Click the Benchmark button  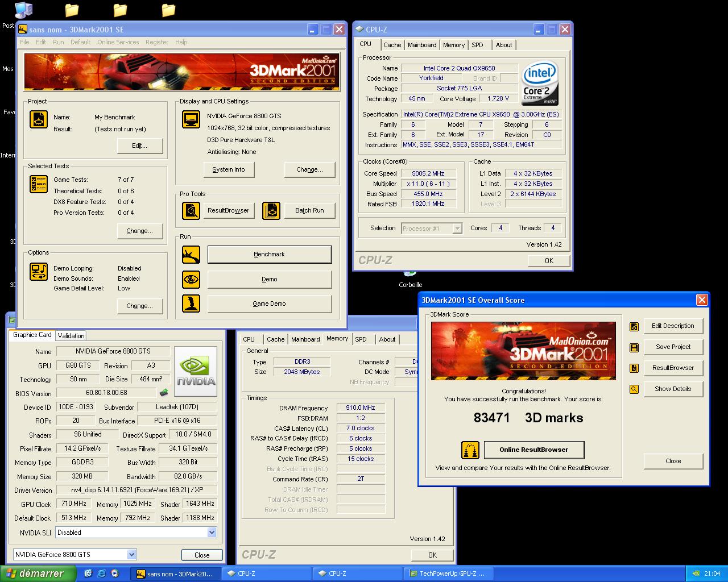270,255
